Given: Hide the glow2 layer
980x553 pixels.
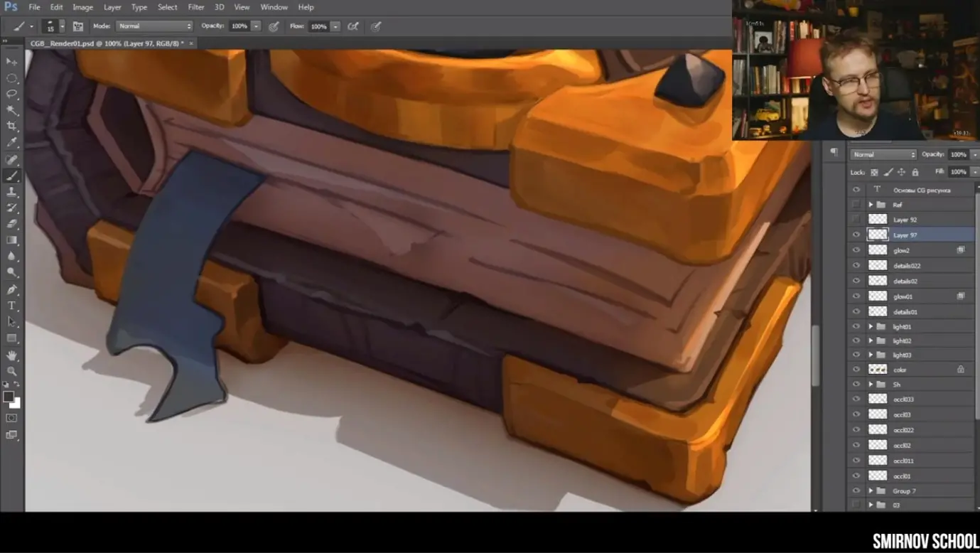Looking at the screenshot, I should (x=856, y=250).
